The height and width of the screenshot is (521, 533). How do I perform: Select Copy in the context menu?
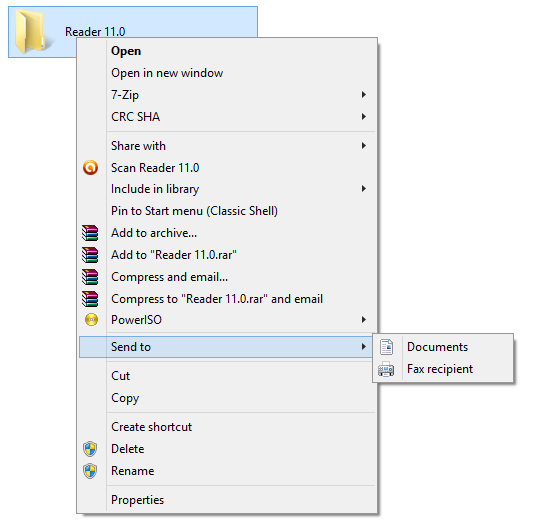pos(227,398)
